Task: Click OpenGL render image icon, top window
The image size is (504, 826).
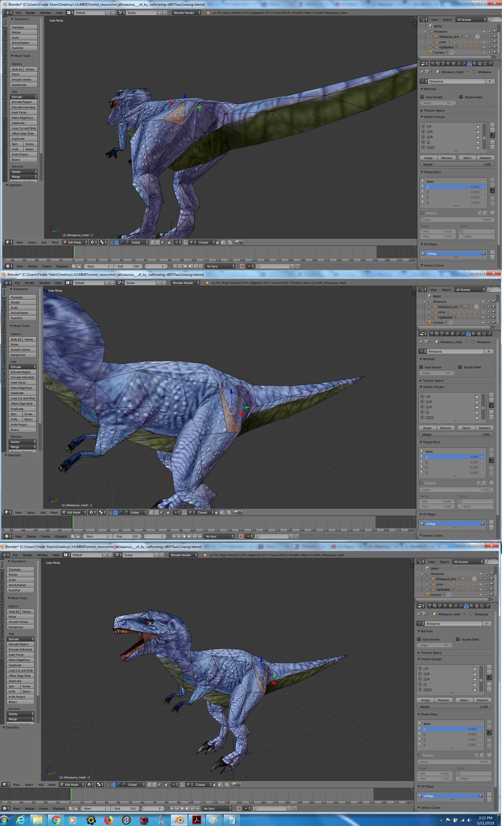Action: 236,242
